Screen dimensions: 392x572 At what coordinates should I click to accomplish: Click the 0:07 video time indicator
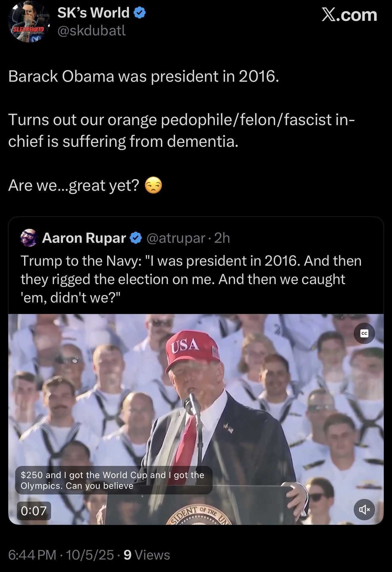[x=34, y=511]
